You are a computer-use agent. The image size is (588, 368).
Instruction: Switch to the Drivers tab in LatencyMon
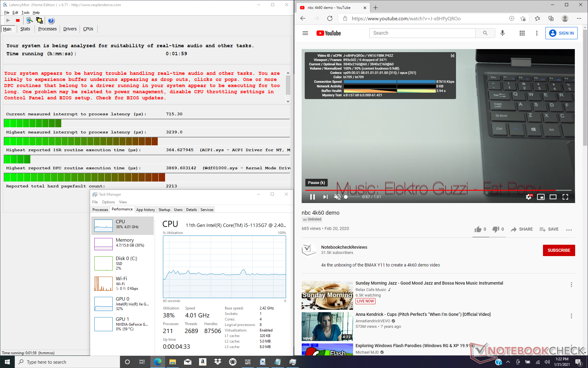[x=70, y=29]
